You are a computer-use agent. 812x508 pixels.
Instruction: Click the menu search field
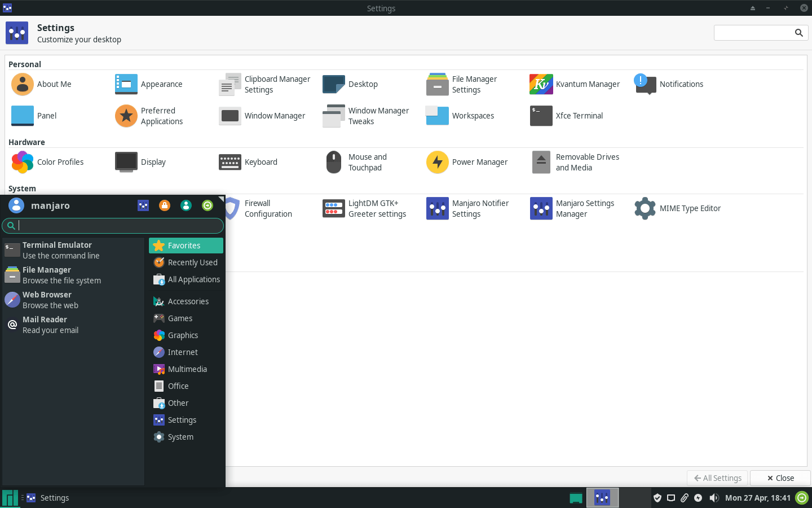coord(113,225)
